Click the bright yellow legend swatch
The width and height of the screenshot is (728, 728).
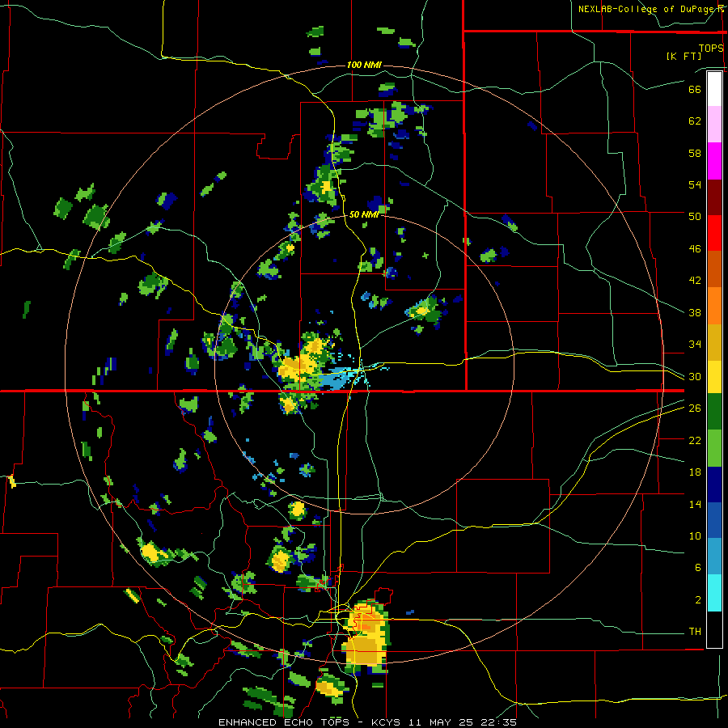click(714, 377)
